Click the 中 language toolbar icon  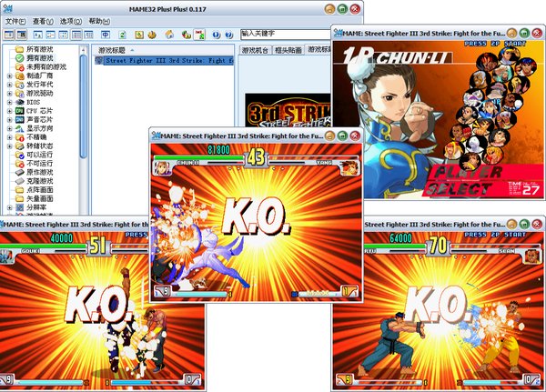click(106, 35)
